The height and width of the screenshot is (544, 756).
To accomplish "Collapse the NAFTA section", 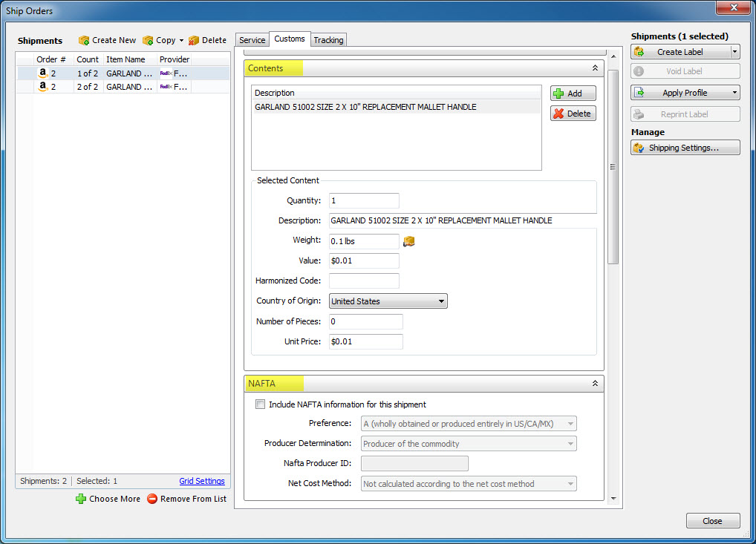I will [x=594, y=384].
